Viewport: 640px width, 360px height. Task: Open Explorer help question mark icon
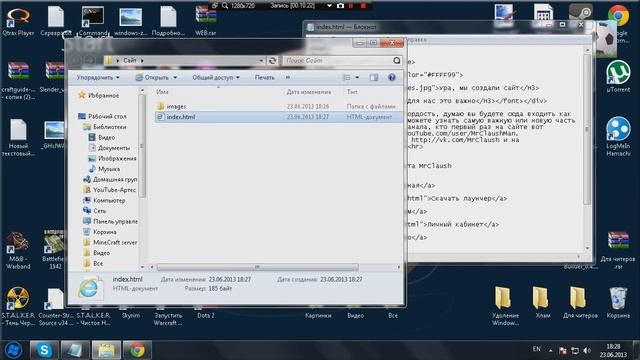[392, 77]
